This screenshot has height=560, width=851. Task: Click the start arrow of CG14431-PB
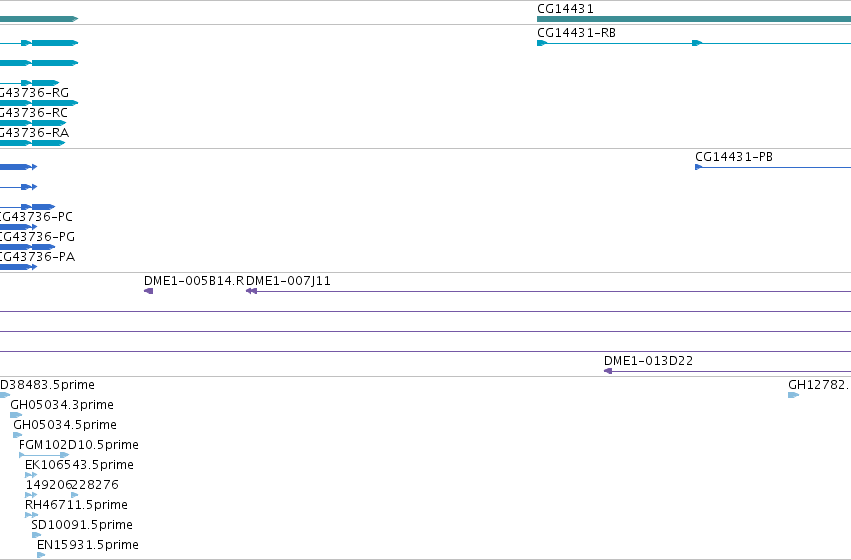click(x=698, y=167)
